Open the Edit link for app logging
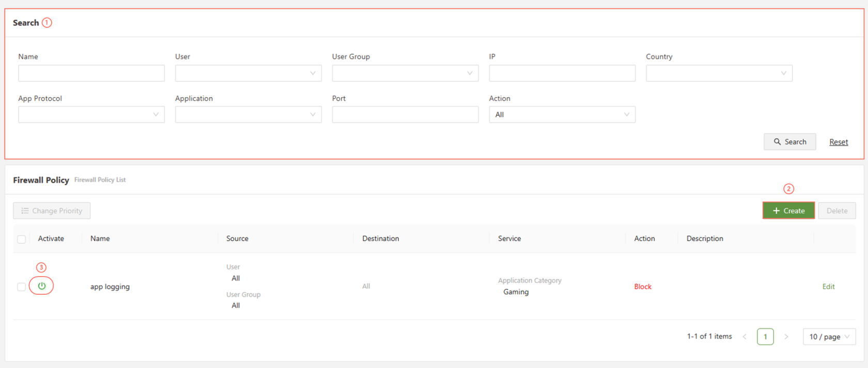The height and width of the screenshot is (368, 868). 828,286
